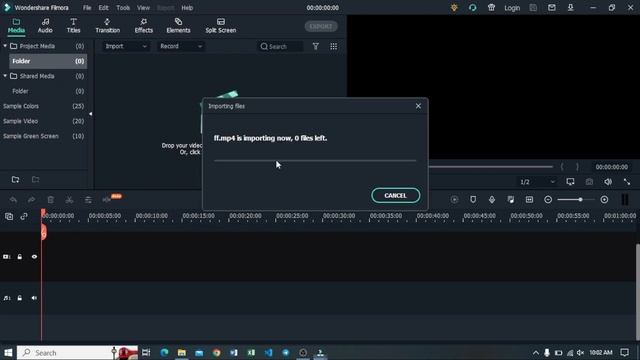Cancel the file import
The width and height of the screenshot is (640, 360).
pyautogui.click(x=395, y=196)
